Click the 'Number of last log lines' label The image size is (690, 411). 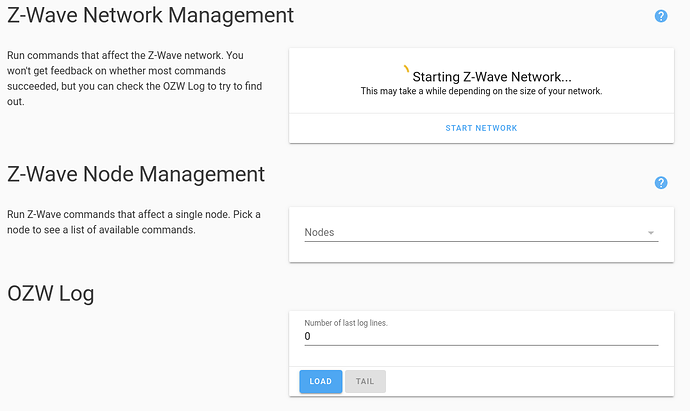(345, 323)
